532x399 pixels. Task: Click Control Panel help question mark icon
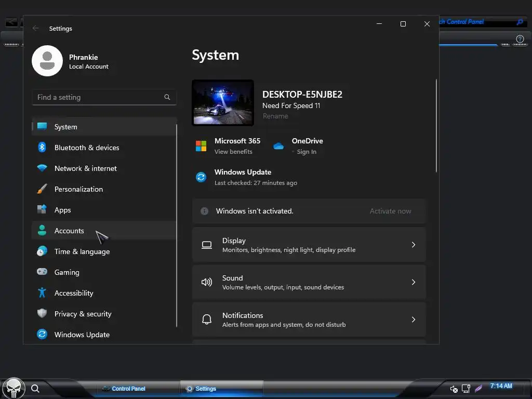click(x=520, y=38)
